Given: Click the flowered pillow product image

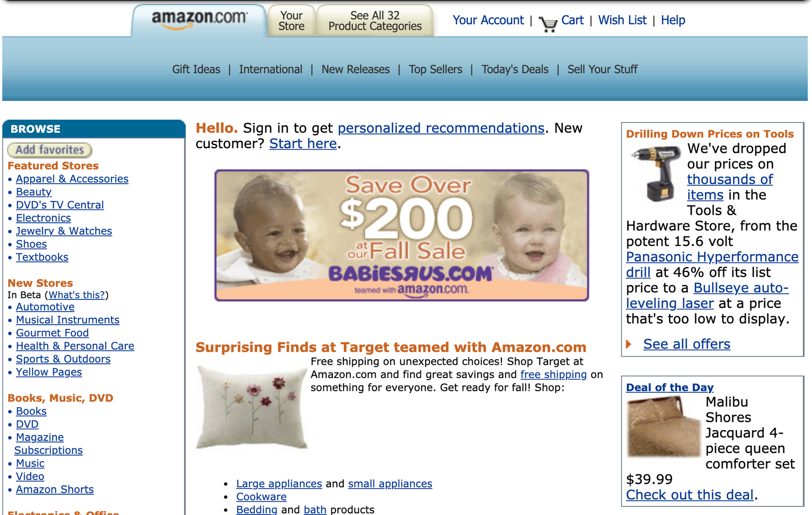Looking at the screenshot, I should 252,407.
